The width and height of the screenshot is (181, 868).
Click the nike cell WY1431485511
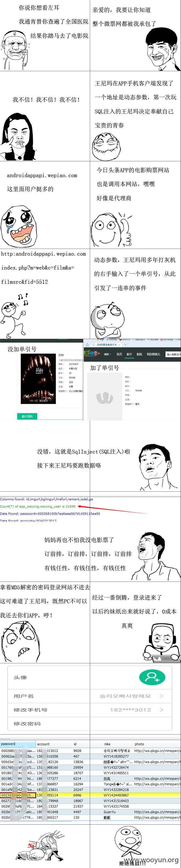(116, 773)
